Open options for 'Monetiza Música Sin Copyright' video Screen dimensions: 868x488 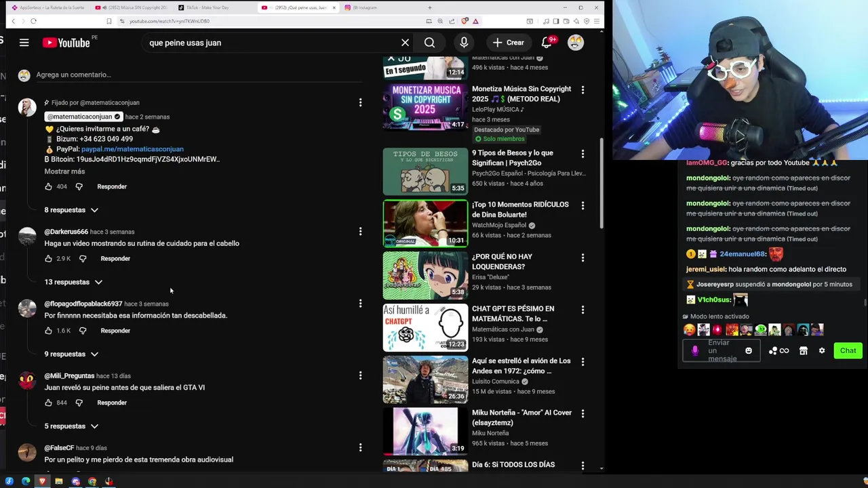(x=583, y=89)
